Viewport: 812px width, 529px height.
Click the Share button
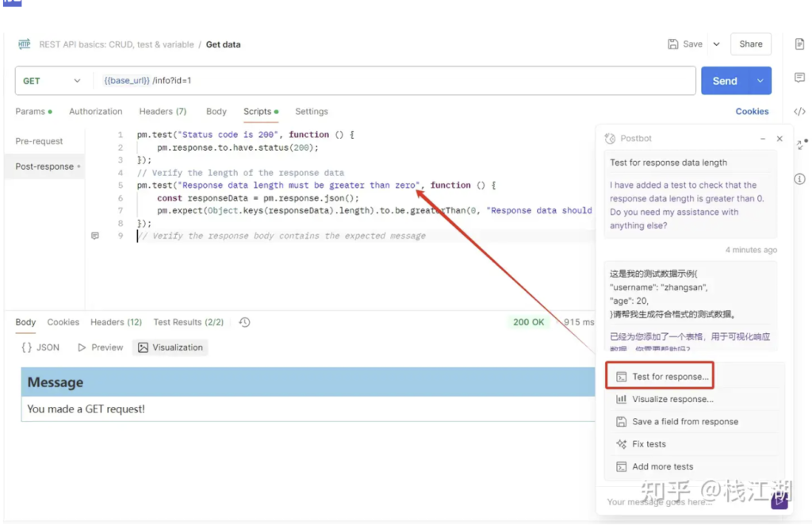click(x=750, y=44)
